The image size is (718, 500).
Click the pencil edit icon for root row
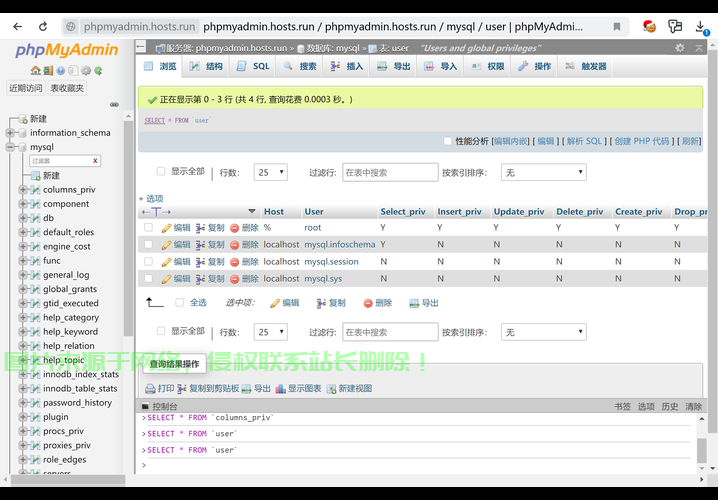click(x=166, y=228)
